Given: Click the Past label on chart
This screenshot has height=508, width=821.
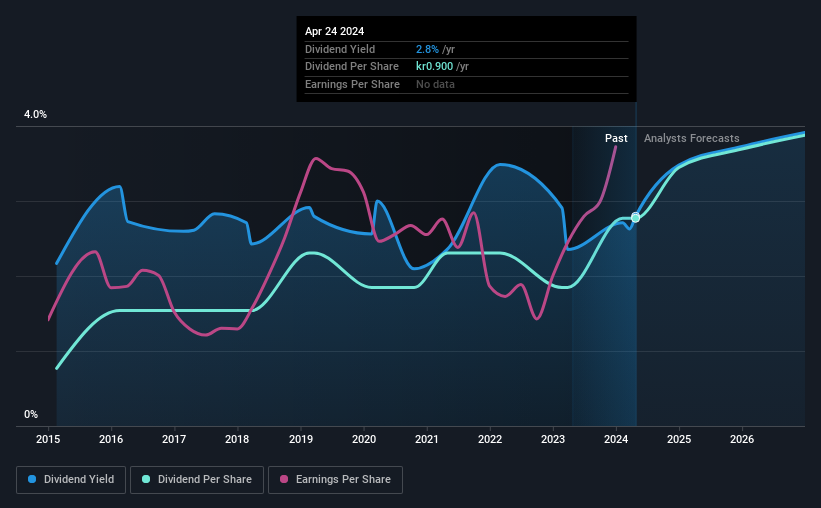Looking at the screenshot, I should click(x=616, y=138).
